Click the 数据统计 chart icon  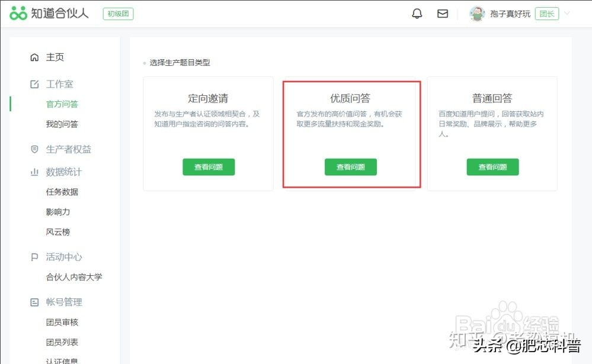click(34, 172)
